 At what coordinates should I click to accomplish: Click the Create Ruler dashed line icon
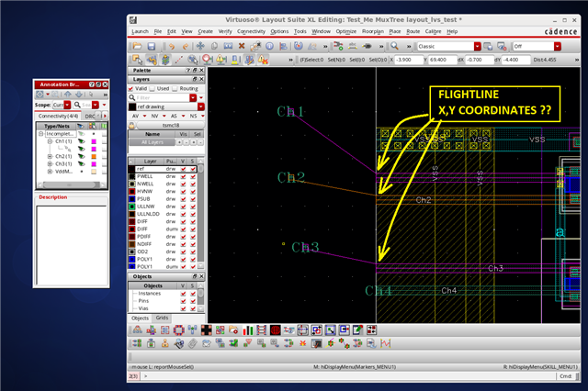point(179,60)
